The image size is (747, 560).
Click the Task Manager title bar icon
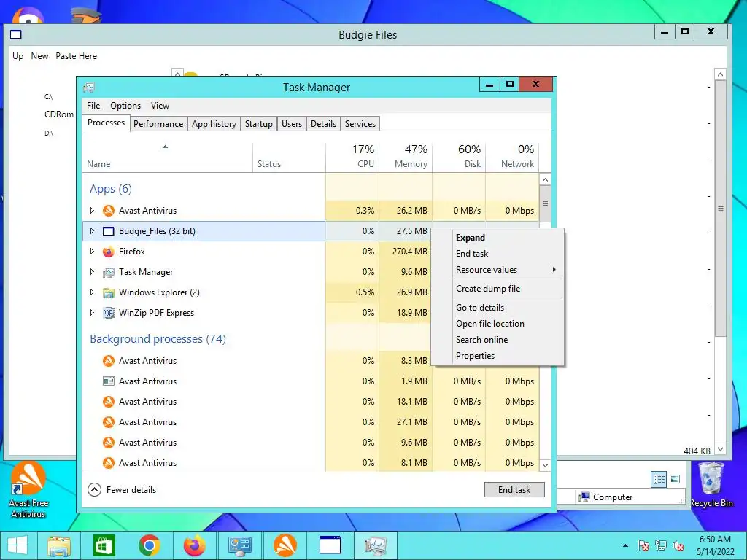(x=89, y=87)
